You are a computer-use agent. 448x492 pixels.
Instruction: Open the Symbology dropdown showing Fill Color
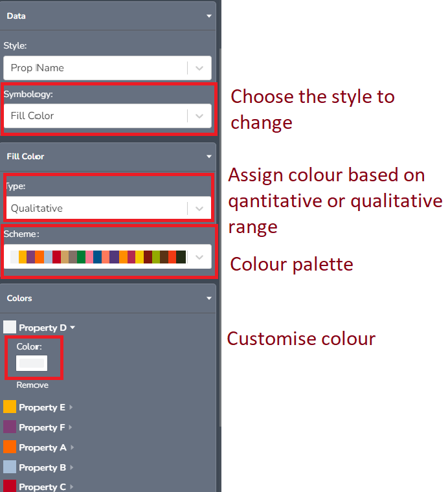(x=199, y=116)
